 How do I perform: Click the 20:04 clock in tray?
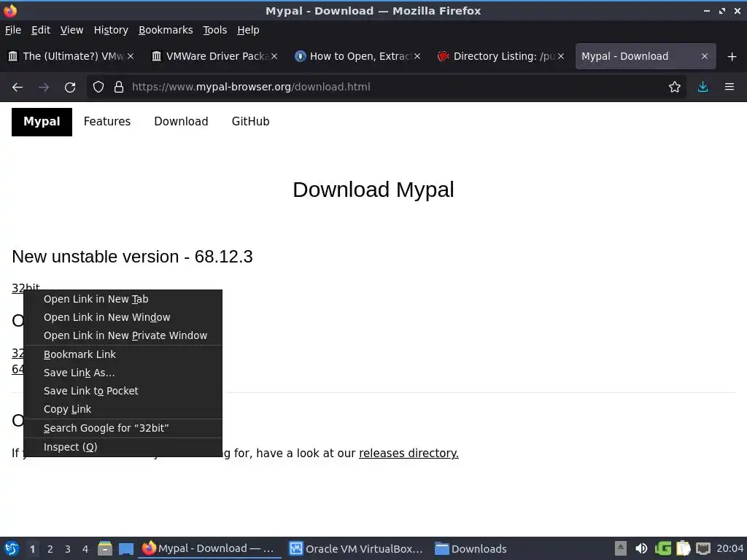click(x=729, y=549)
